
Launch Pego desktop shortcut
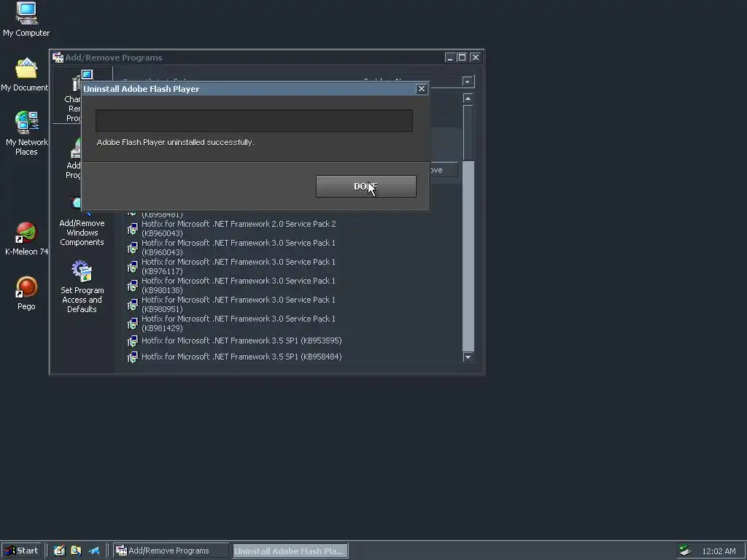point(26,293)
